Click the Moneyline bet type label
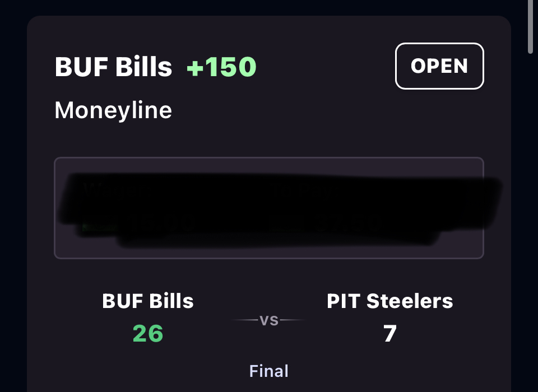Viewport: 538px width, 392px height. [113, 110]
